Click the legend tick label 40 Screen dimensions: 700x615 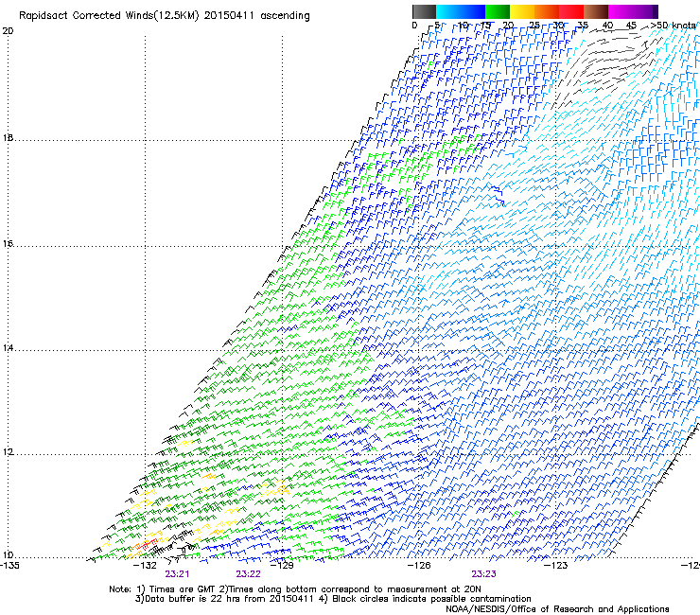(x=607, y=25)
